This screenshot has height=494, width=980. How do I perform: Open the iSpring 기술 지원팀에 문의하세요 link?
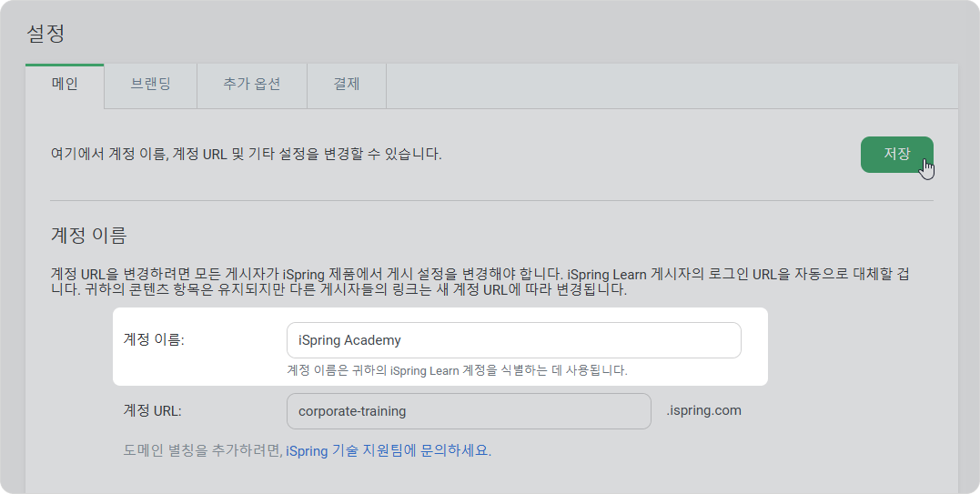389,451
